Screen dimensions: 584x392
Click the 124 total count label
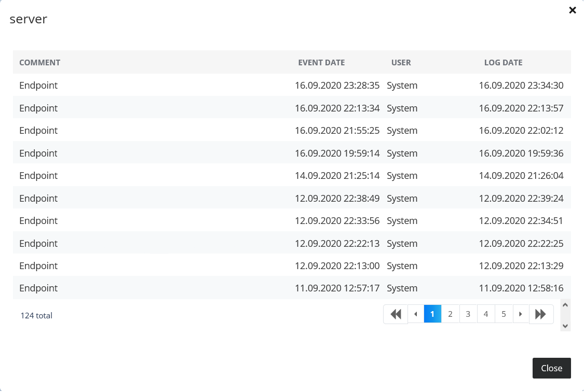pyautogui.click(x=36, y=316)
